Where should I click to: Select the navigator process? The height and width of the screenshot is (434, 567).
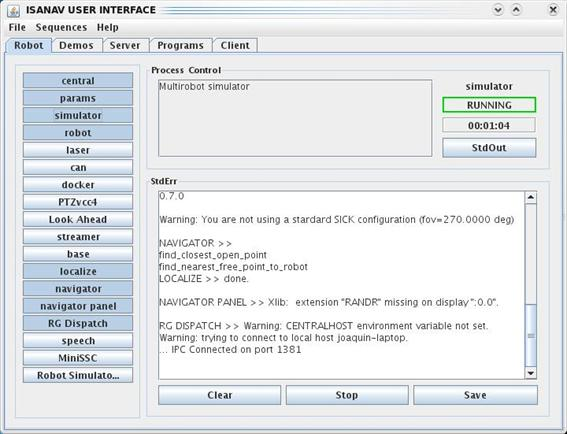78,289
